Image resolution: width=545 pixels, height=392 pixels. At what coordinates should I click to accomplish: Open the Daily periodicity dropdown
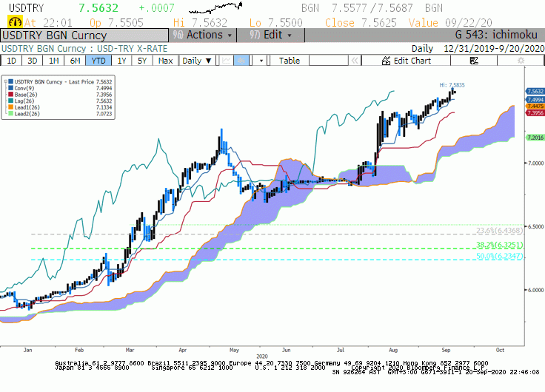coord(196,61)
